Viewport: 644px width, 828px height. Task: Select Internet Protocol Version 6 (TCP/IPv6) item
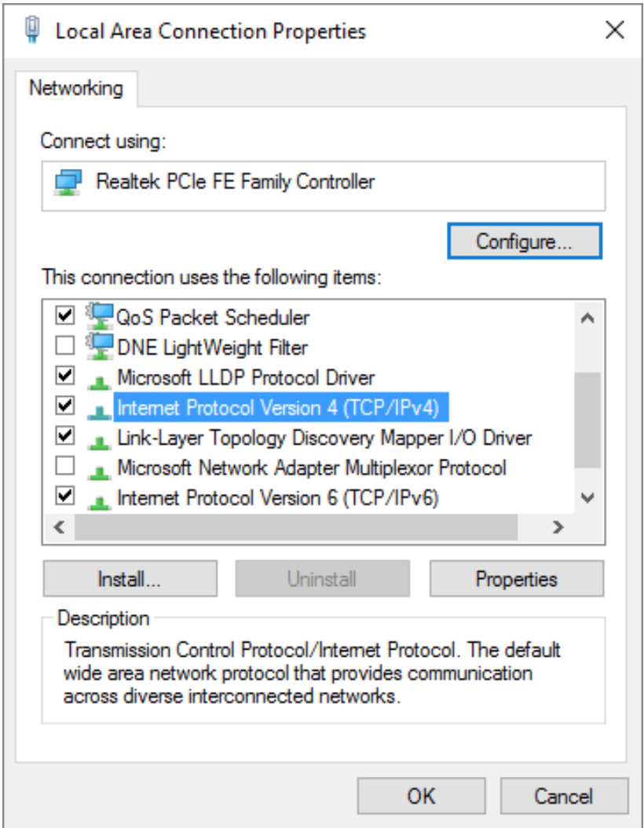pyautogui.click(x=278, y=498)
